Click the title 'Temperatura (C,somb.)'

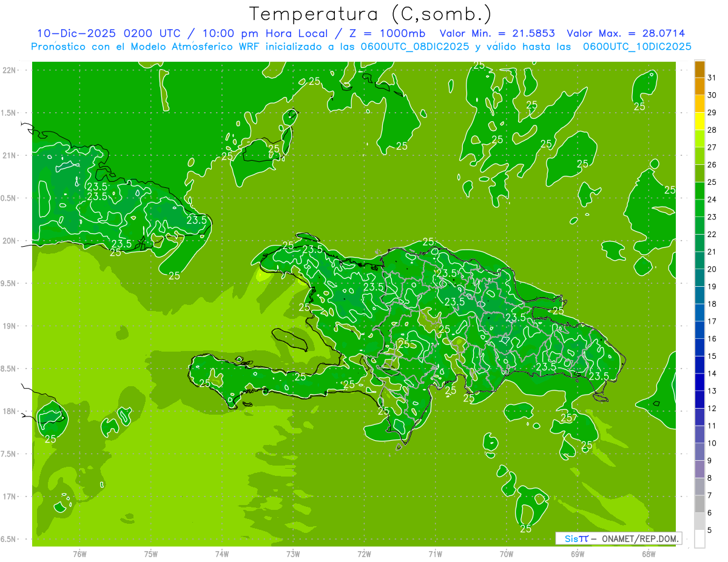[x=370, y=14]
